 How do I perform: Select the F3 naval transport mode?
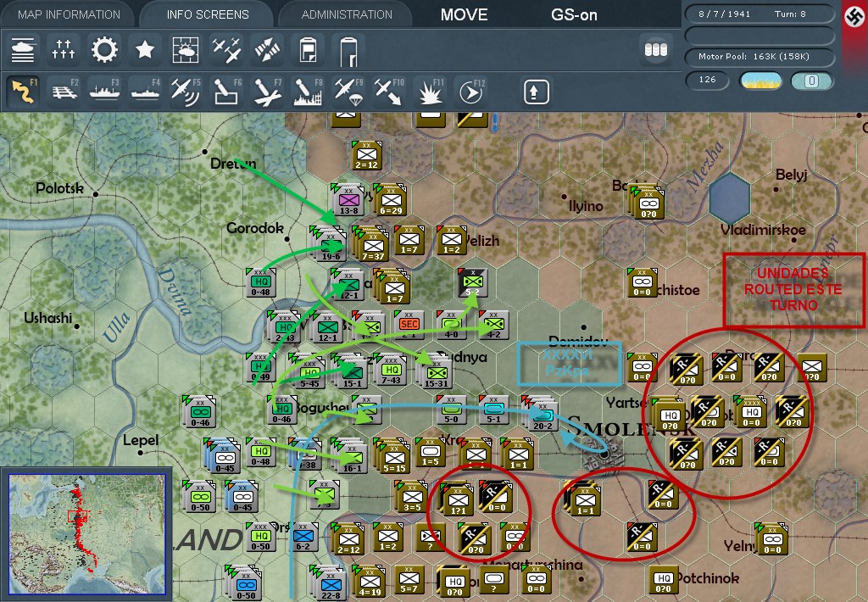(x=104, y=92)
